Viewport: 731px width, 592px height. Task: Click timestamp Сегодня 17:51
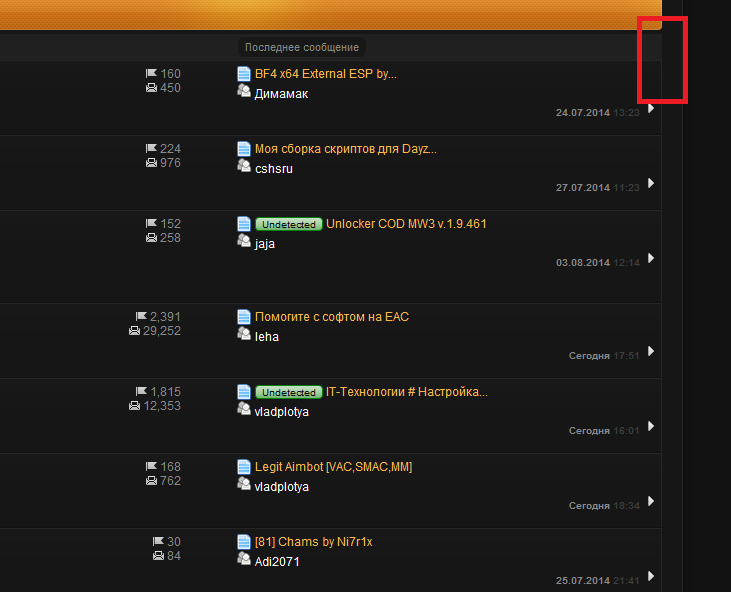tap(604, 356)
